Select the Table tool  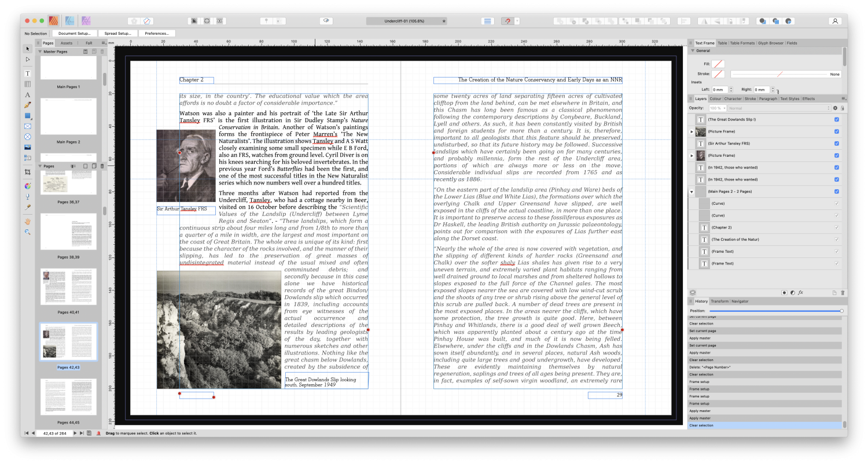[x=27, y=84]
